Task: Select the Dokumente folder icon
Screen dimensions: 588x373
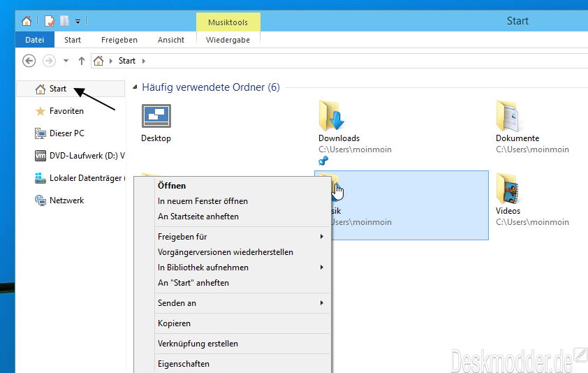Action: pyautogui.click(x=508, y=115)
